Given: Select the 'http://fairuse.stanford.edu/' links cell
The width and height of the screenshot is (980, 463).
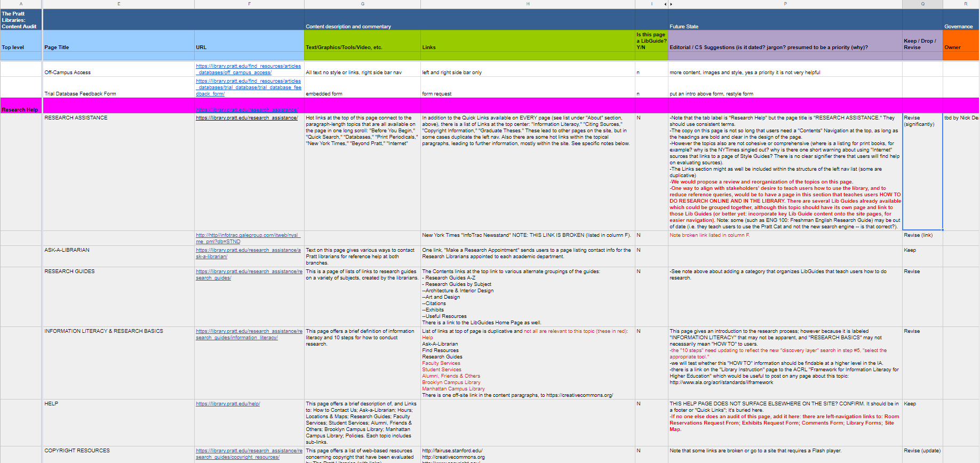Looking at the screenshot, I should [528, 454].
